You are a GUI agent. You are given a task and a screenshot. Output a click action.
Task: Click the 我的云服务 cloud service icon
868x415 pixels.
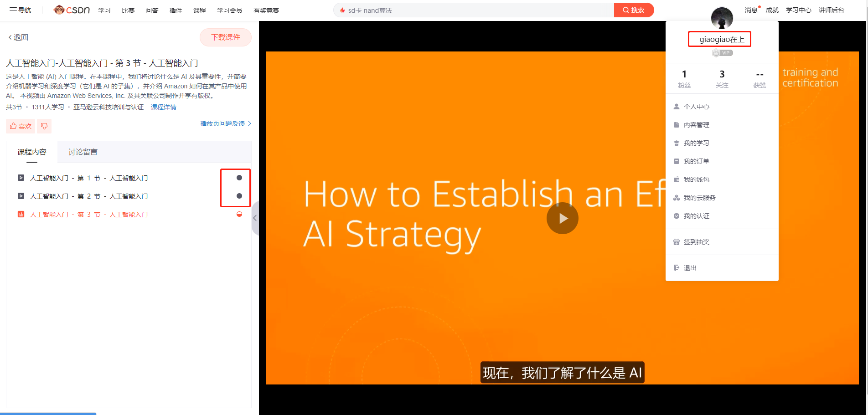tap(677, 198)
